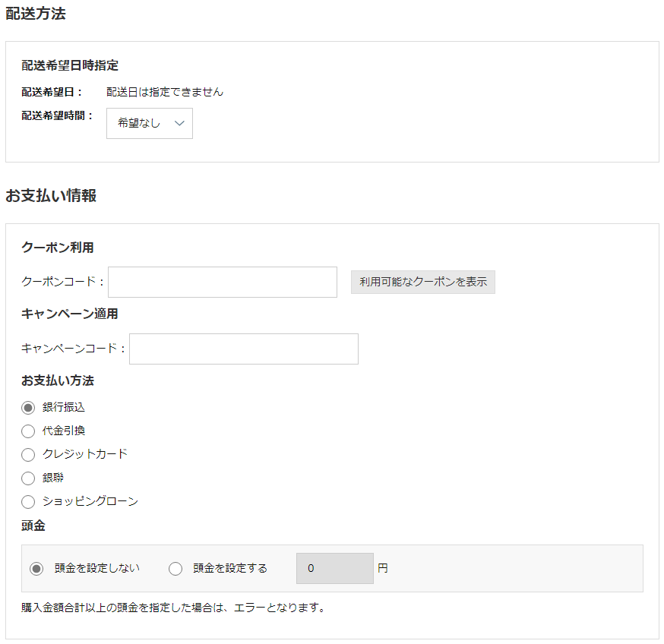Viewport: 664px width, 644px height.
Task: Click the キャンペーンコード label text
Action: (73, 349)
